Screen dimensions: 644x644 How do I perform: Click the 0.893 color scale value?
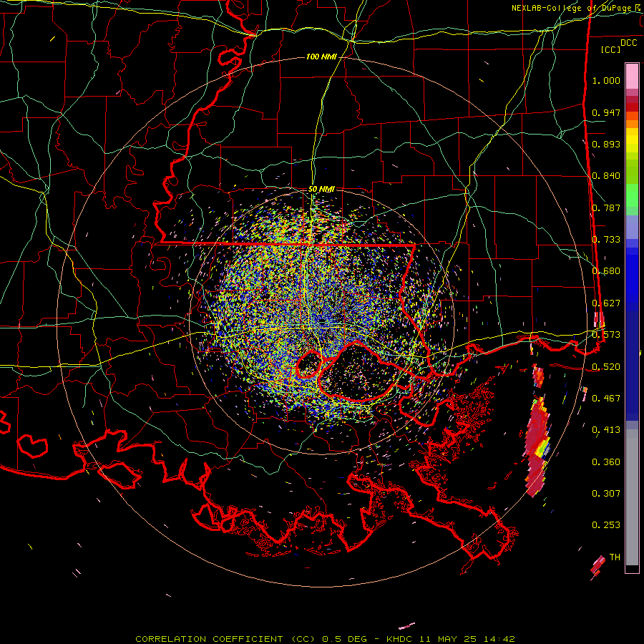click(606, 144)
